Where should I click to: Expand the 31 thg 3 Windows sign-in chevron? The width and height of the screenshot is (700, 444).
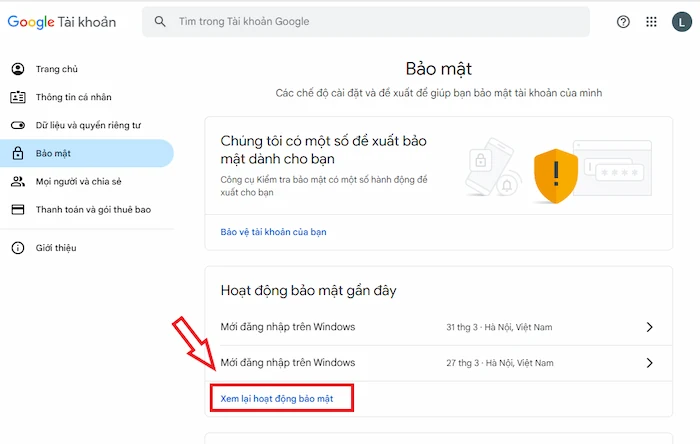[x=650, y=327]
